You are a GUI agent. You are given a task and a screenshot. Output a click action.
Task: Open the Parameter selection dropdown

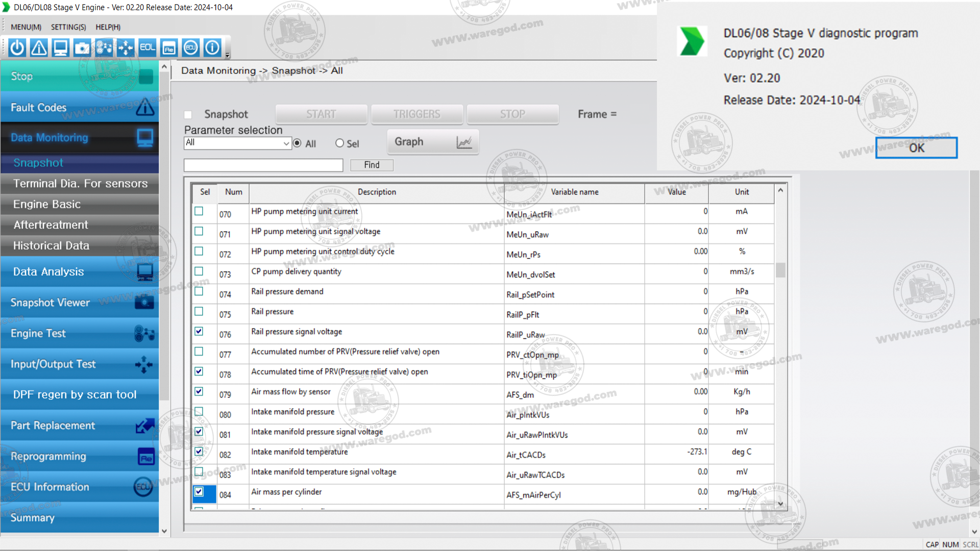286,143
